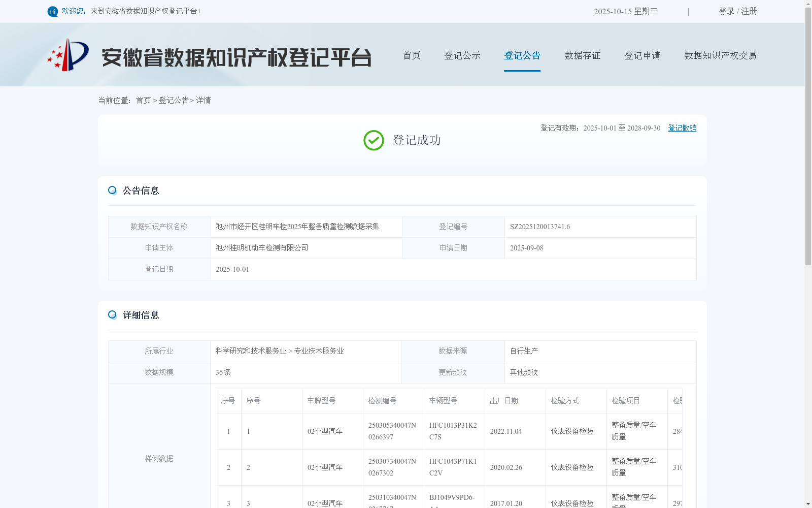The image size is (812, 508).
Task: Click the registration date value 2025-10-01
Action: pos(232,270)
